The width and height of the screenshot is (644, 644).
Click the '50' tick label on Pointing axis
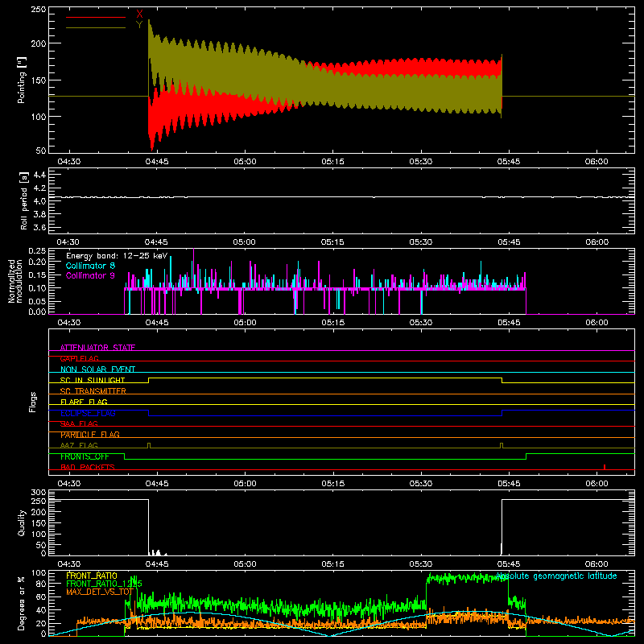click(x=41, y=151)
